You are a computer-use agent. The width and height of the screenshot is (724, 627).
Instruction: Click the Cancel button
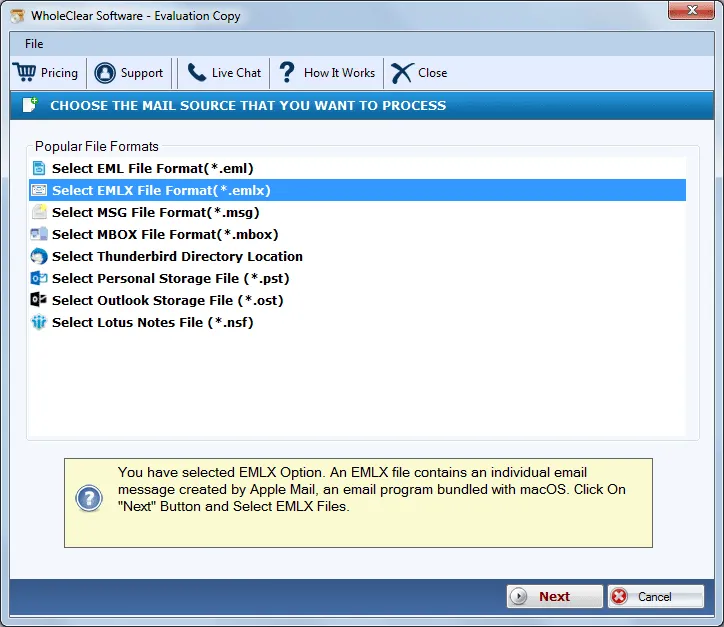(x=656, y=597)
